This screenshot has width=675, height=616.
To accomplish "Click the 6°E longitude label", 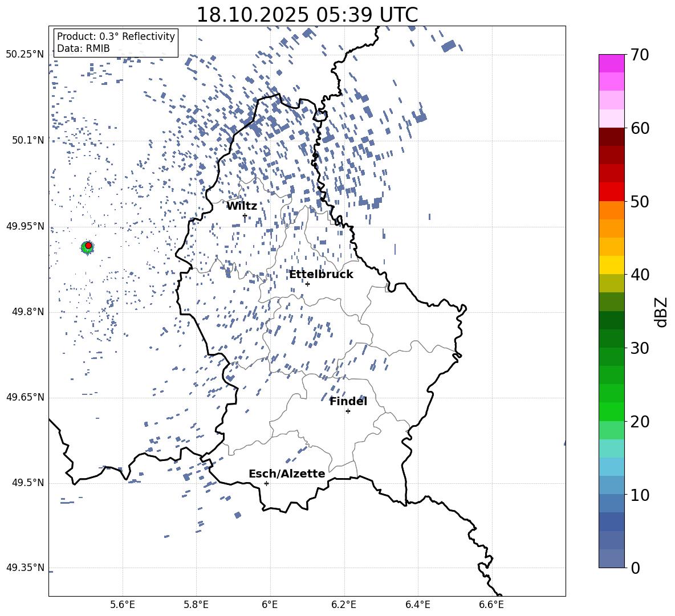I will coord(270,605).
